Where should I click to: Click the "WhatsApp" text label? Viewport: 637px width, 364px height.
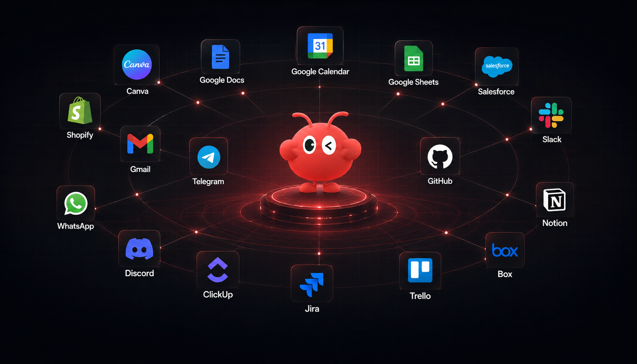pyautogui.click(x=76, y=226)
